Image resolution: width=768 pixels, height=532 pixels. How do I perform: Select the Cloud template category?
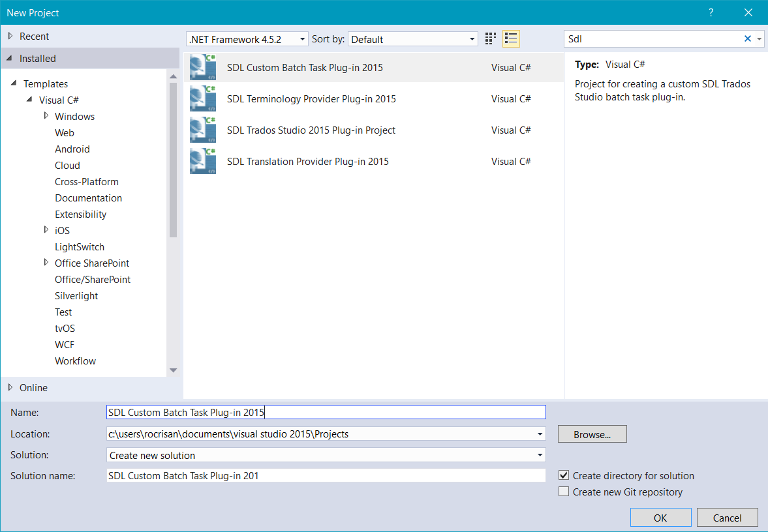(67, 166)
